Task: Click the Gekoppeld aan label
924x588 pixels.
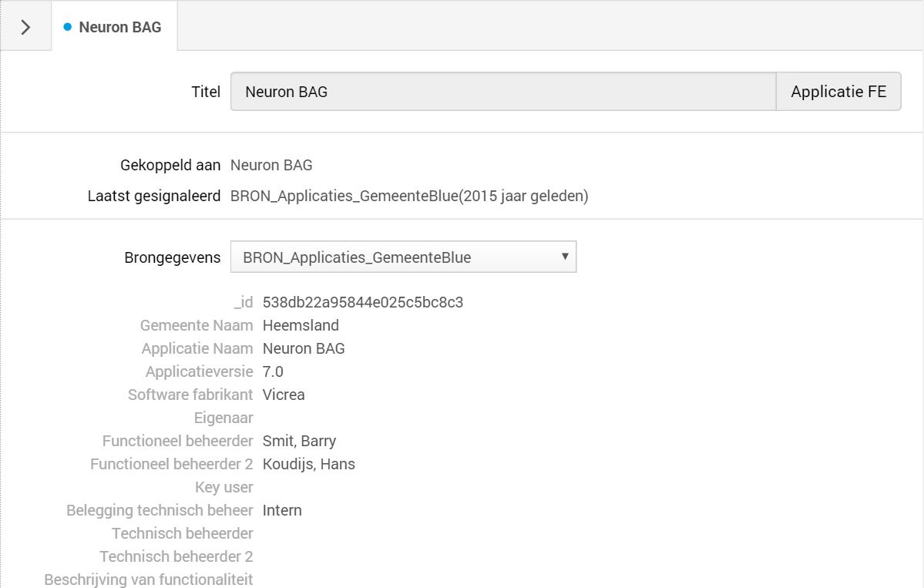Action: [170, 165]
